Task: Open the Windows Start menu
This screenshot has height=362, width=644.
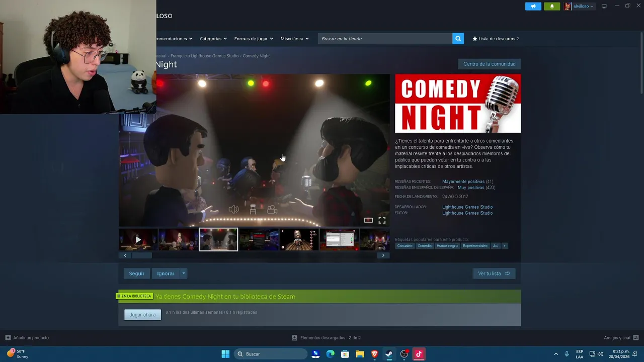Action: pyautogui.click(x=225, y=354)
